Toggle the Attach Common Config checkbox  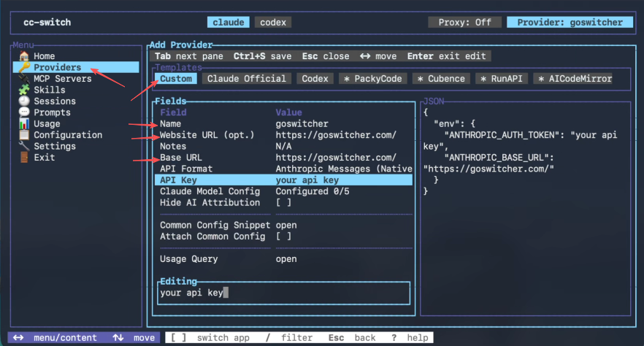point(283,237)
